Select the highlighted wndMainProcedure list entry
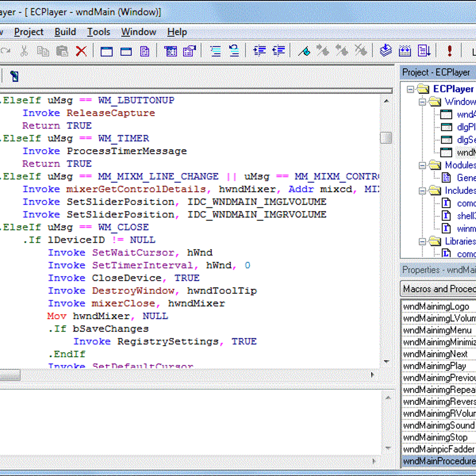Viewport: 476px width, 476px height. tap(439, 461)
